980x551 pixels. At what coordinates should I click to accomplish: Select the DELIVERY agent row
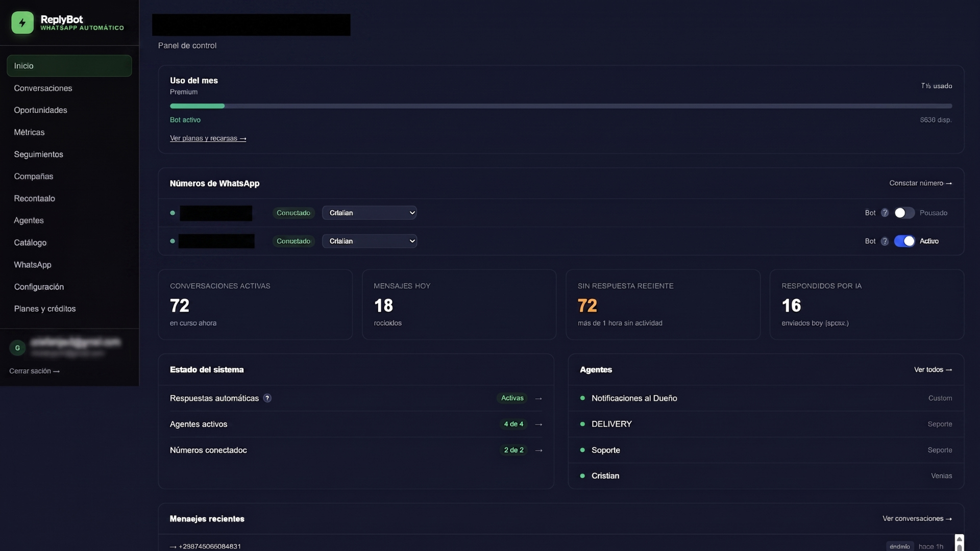766,424
